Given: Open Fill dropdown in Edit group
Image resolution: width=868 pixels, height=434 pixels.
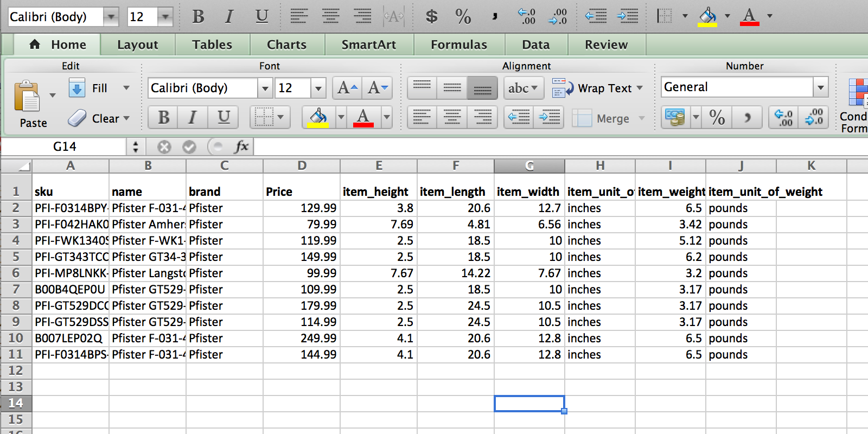Looking at the screenshot, I should coord(126,88).
